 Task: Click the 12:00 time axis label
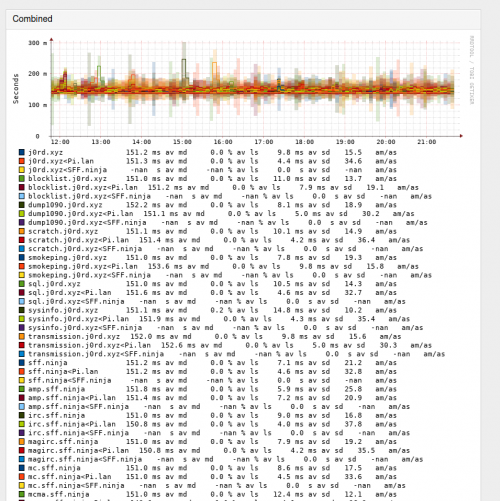pos(60,142)
